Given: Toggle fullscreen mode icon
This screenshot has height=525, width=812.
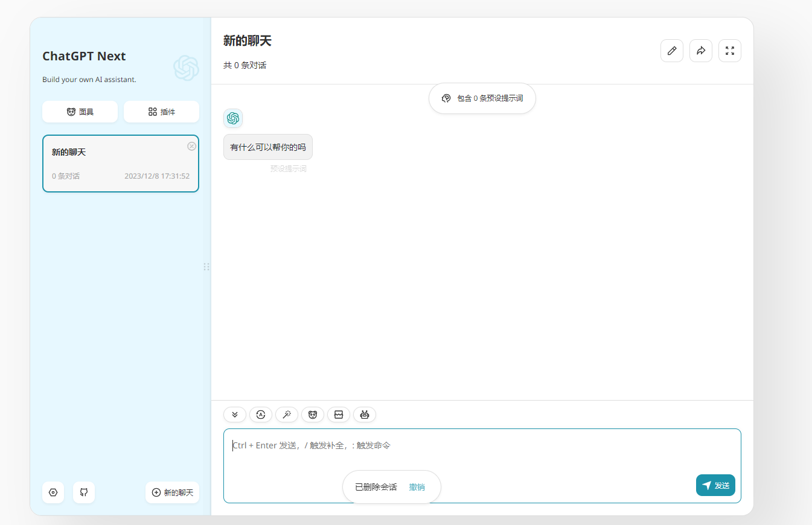Looking at the screenshot, I should coord(730,51).
